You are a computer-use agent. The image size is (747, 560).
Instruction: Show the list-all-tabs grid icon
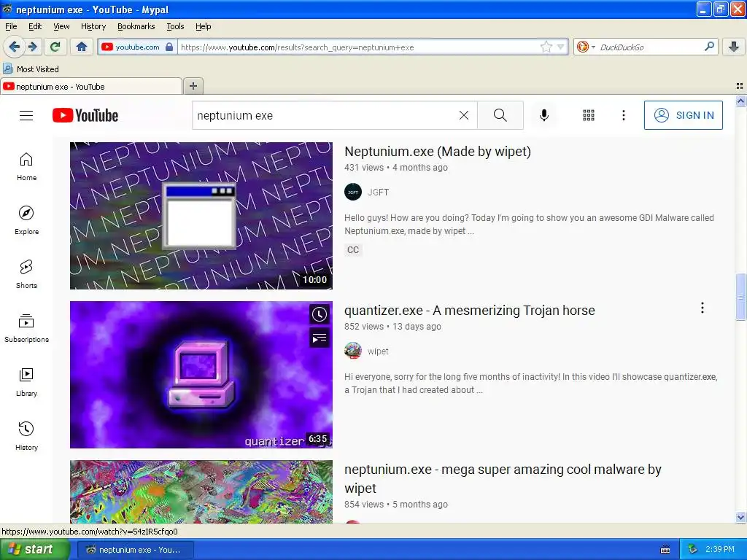tap(740, 86)
